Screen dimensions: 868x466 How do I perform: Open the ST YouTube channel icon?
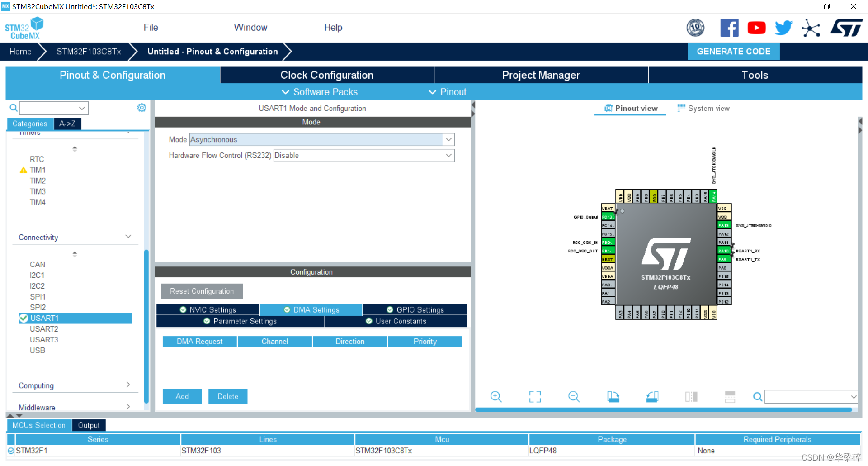pyautogui.click(x=756, y=28)
